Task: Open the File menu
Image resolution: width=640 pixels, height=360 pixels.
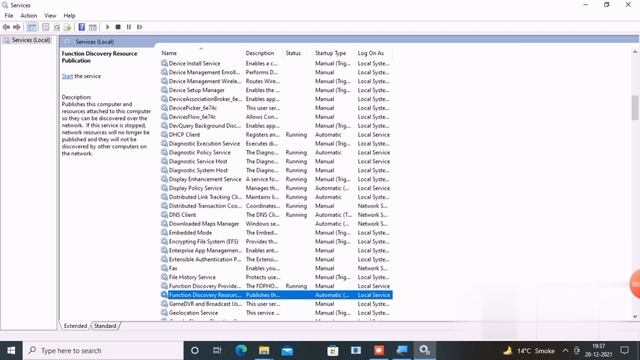Action: [x=9, y=16]
